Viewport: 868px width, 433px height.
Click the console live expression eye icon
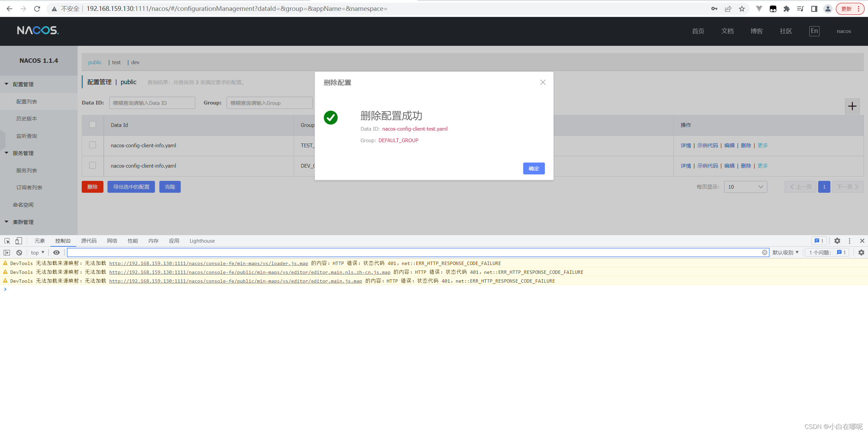[57, 252]
